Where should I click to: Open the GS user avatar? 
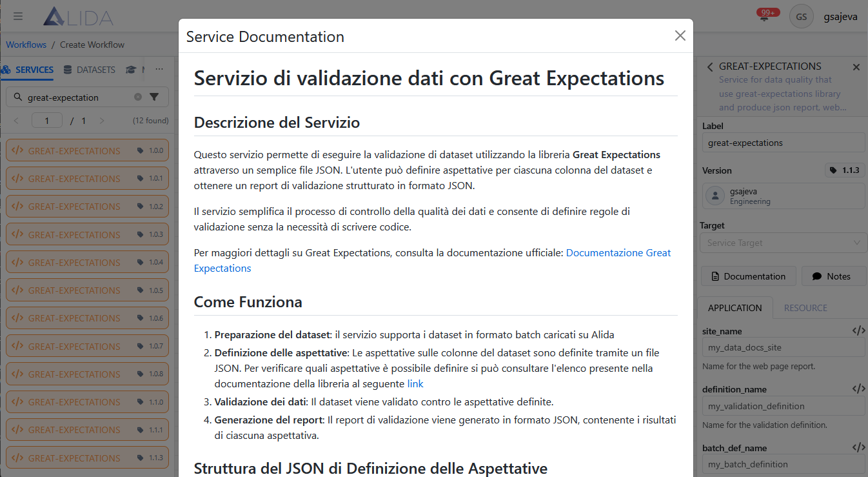tap(801, 17)
